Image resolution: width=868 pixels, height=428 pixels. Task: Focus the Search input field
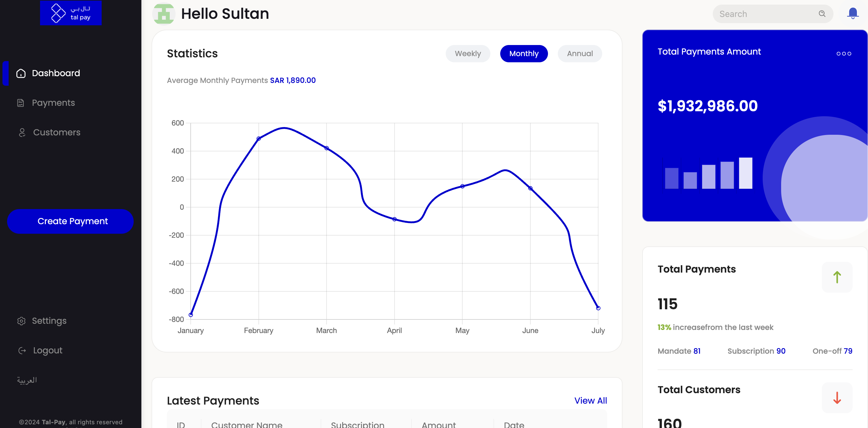(765, 14)
